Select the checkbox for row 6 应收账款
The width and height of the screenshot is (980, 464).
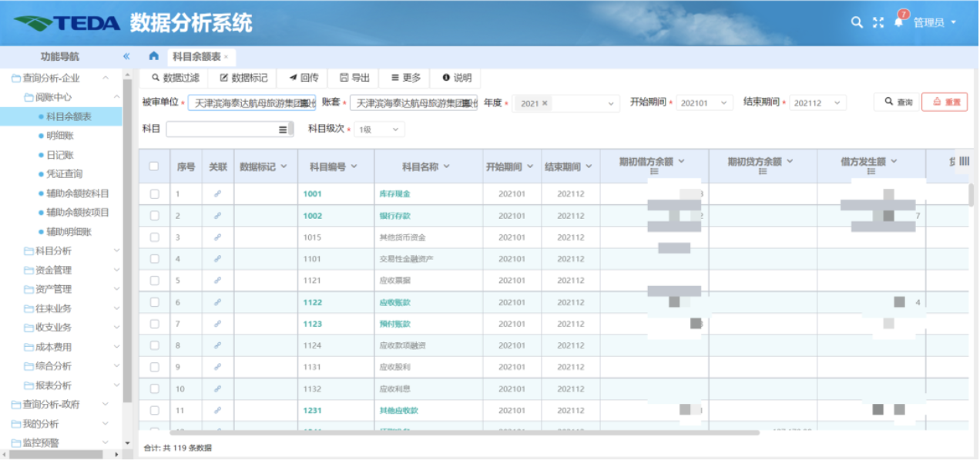pos(154,302)
